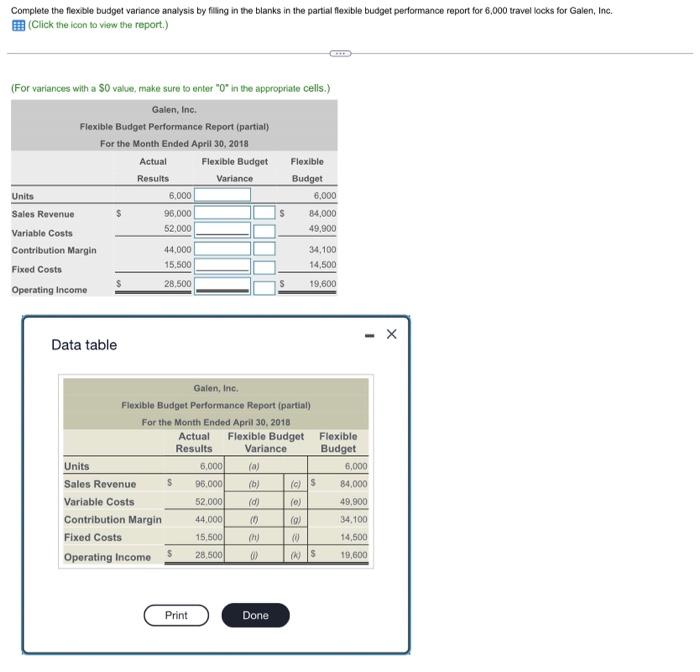Click the Units flexible budget variance input

[222, 195]
